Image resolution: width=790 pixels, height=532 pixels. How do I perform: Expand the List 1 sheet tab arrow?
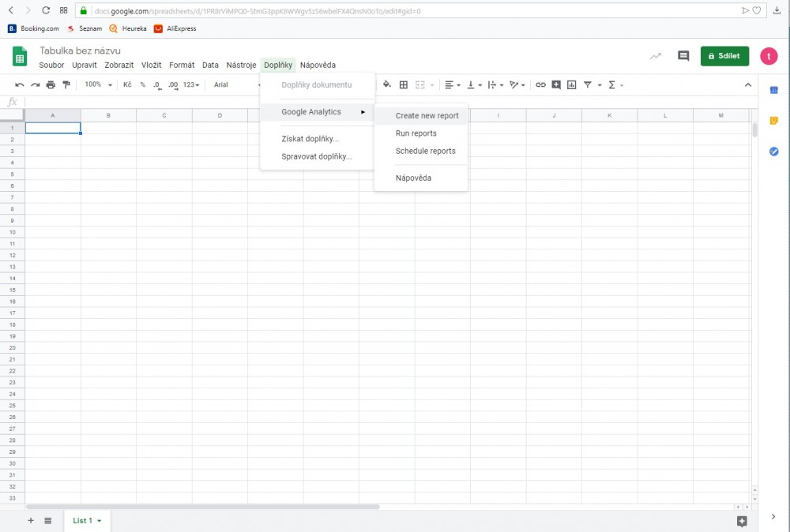click(100, 521)
